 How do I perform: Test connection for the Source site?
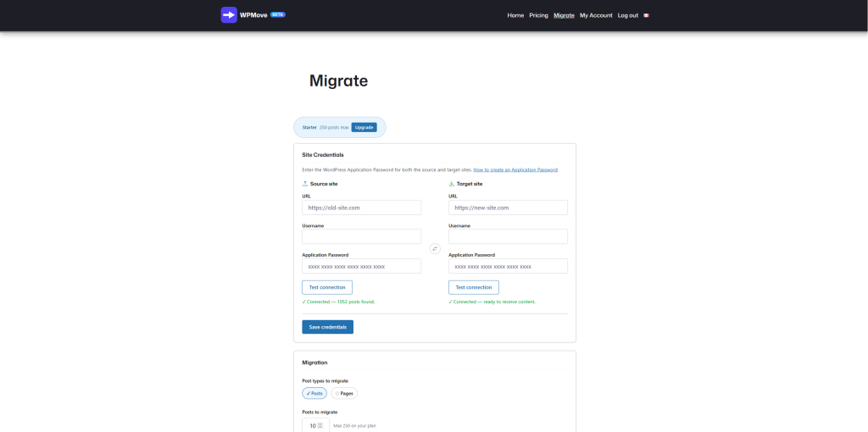(327, 288)
